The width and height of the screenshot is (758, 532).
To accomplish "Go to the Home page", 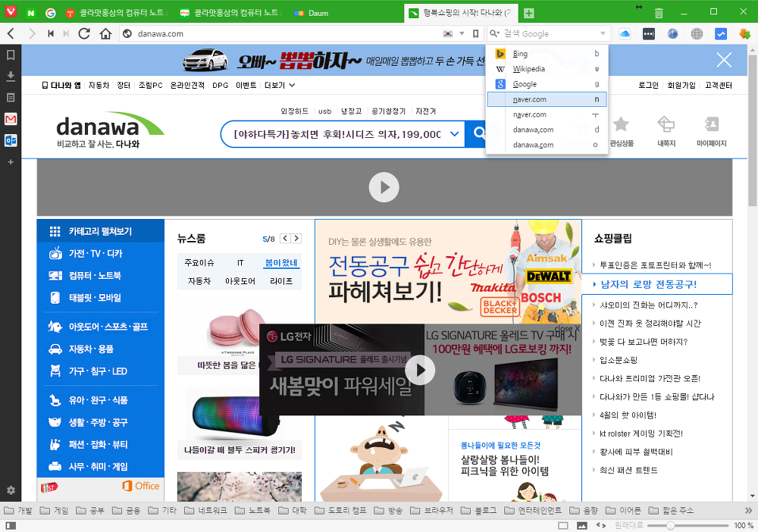I will 105,33.
